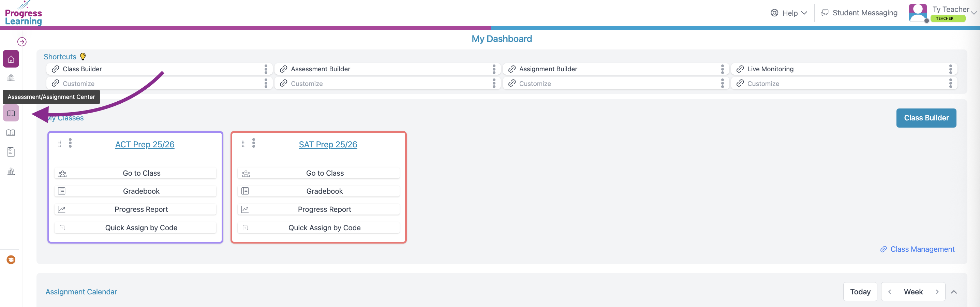Open options for Customize under Assessment Builder
This screenshot has height=307, width=980.
pos(494,83)
